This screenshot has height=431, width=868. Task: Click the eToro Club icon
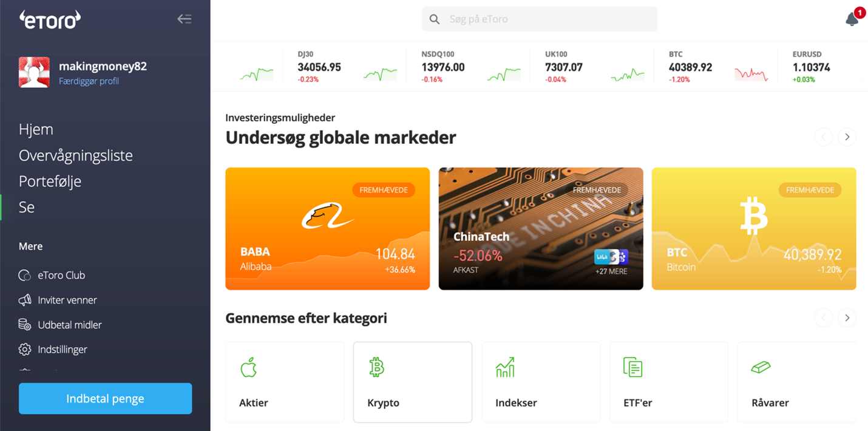click(25, 275)
